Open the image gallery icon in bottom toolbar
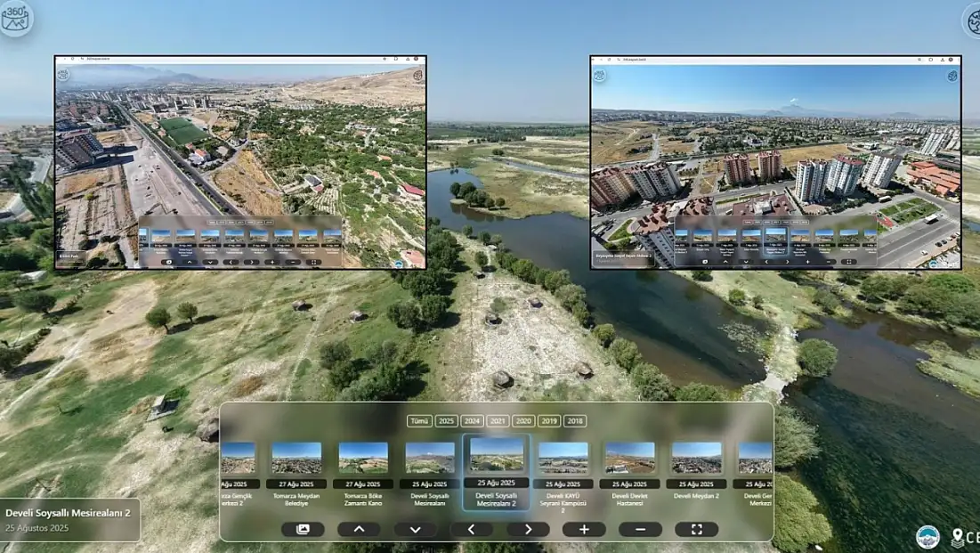 [303, 527]
